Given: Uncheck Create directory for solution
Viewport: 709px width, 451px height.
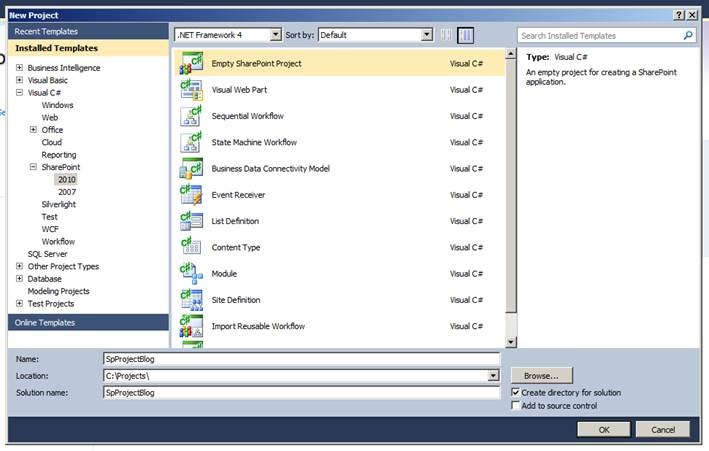Looking at the screenshot, I should (x=516, y=393).
